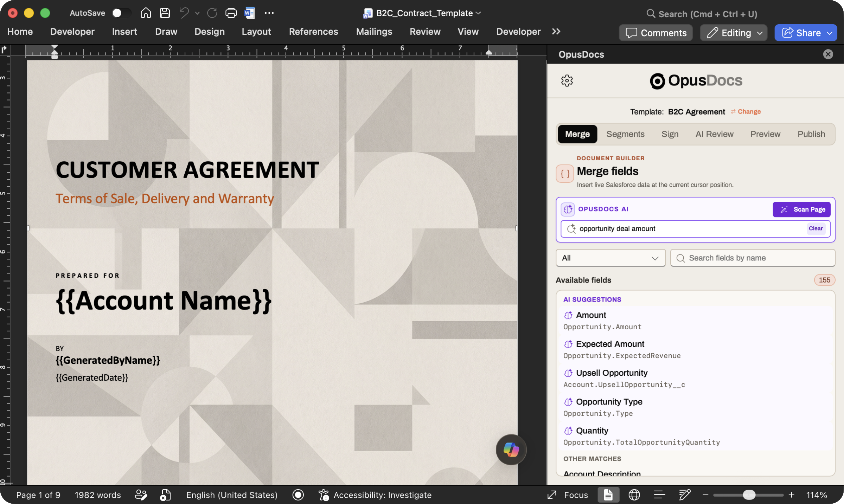Select the Expected Amount suggestion

(695, 350)
